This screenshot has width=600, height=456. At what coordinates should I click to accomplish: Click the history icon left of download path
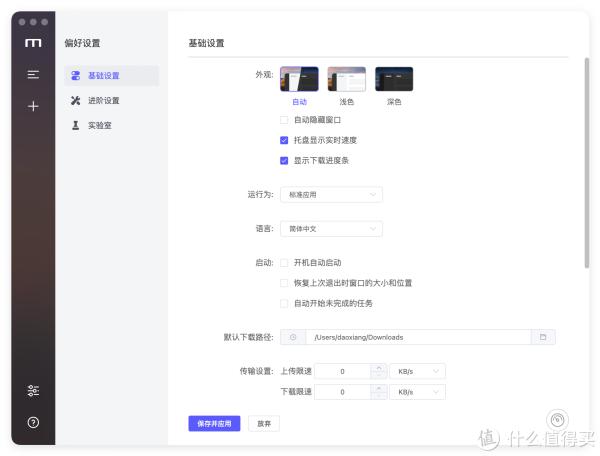tap(293, 337)
